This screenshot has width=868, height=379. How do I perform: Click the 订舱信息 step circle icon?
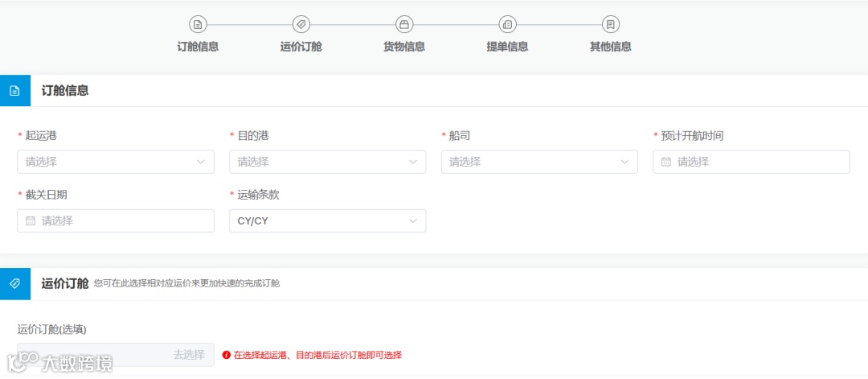[x=198, y=24]
